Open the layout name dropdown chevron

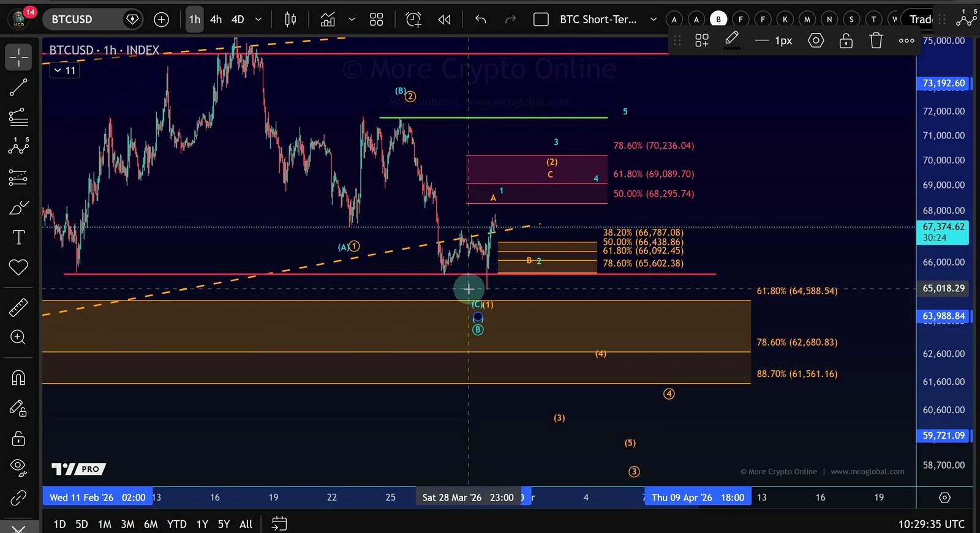tap(654, 20)
